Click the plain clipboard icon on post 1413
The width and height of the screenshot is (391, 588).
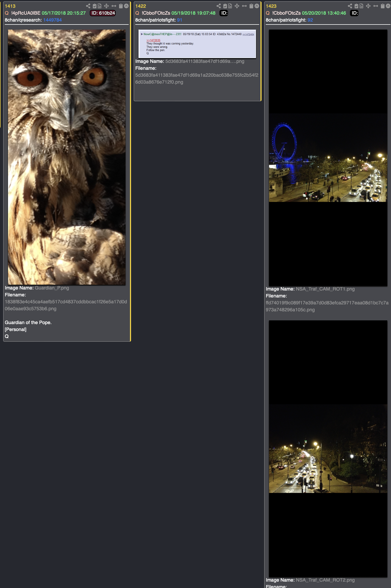click(121, 6)
